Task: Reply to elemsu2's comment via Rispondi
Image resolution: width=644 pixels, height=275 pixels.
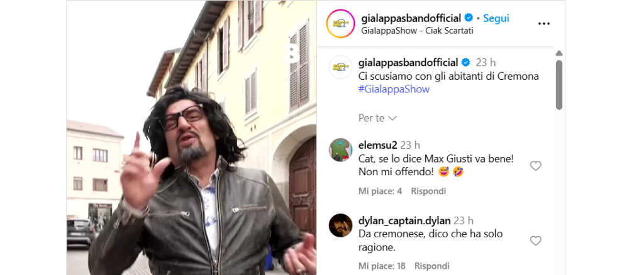Action: (428, 191)
